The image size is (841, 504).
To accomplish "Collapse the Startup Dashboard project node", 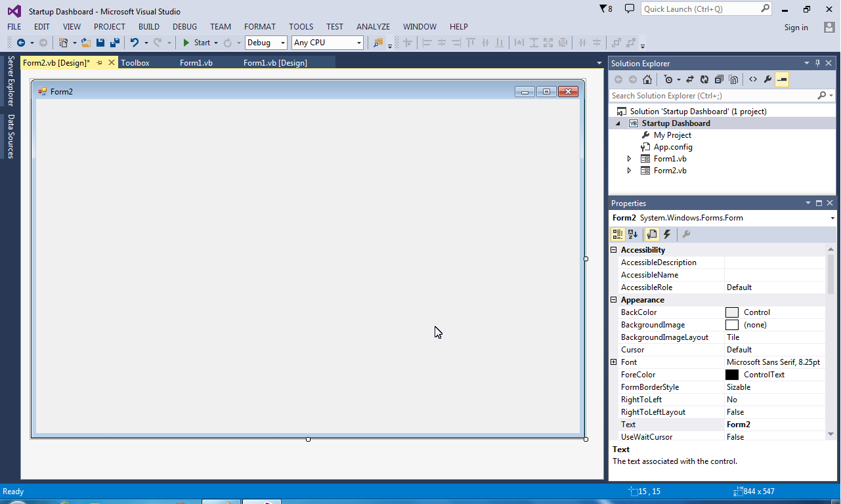I will click(x=618, y=123).
